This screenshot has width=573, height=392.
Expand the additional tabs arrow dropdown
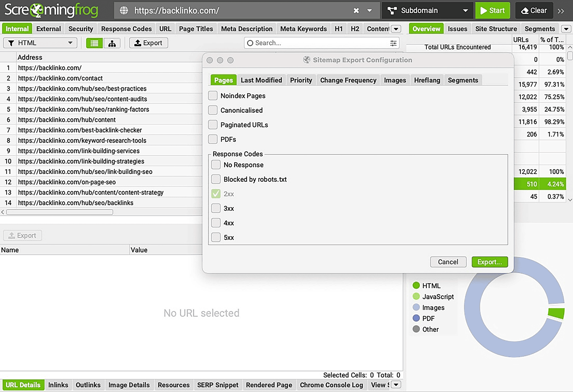click(567, 29)
